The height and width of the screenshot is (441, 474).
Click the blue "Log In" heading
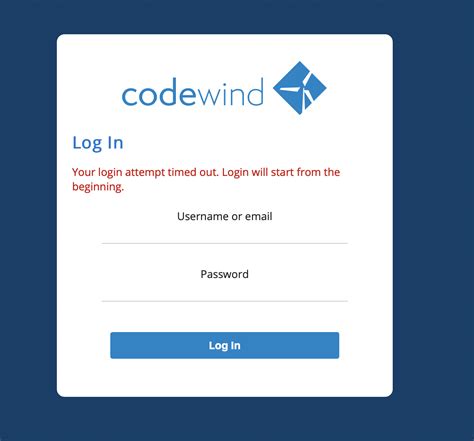coord(98,143)
